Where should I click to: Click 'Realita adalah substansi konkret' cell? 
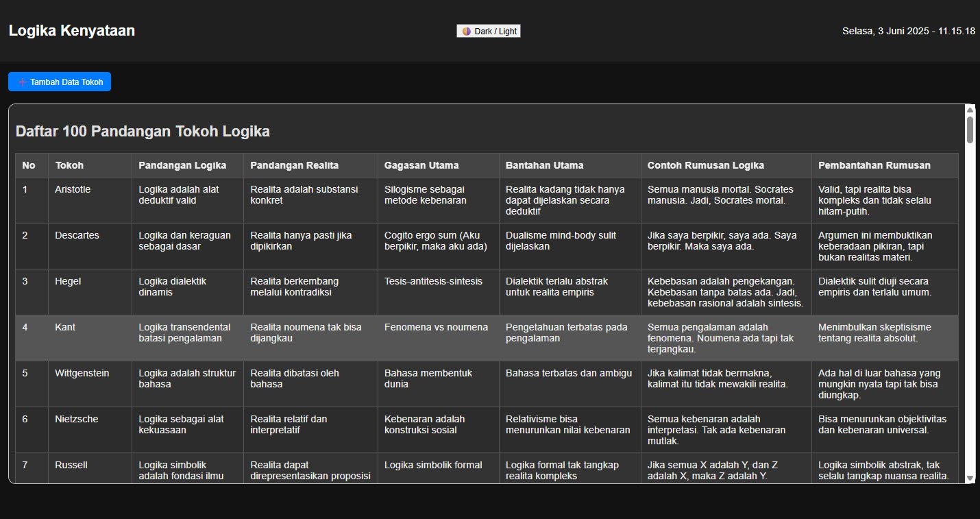point(310,200)
